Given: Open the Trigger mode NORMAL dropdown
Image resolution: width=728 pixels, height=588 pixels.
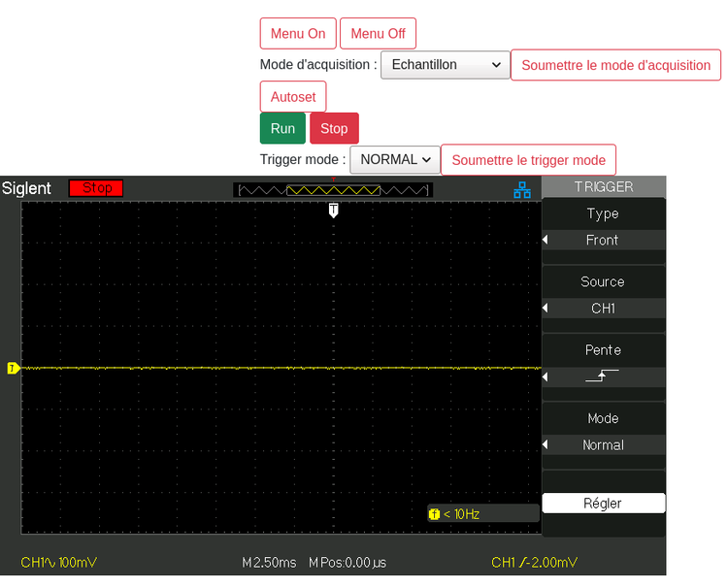Looking at the screenshot, I should (x=394, y=159).
